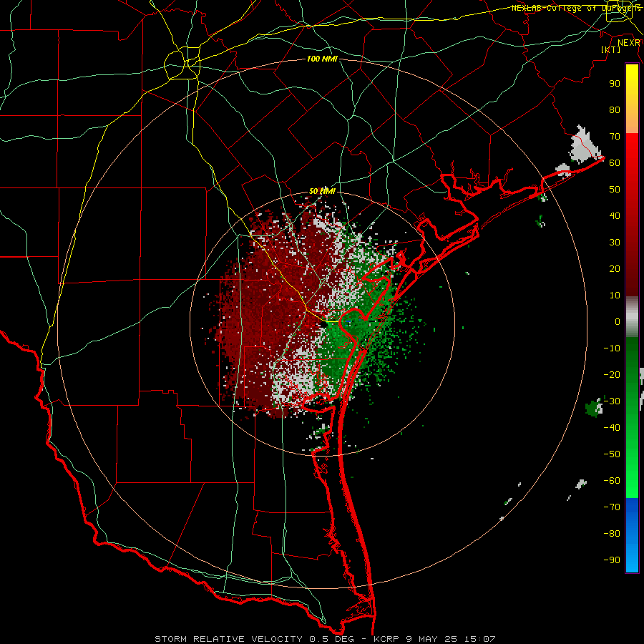This screenshot has height=644, width=644.
Task: Click the -50 value on velocity scale
Action: pos(612,454)
